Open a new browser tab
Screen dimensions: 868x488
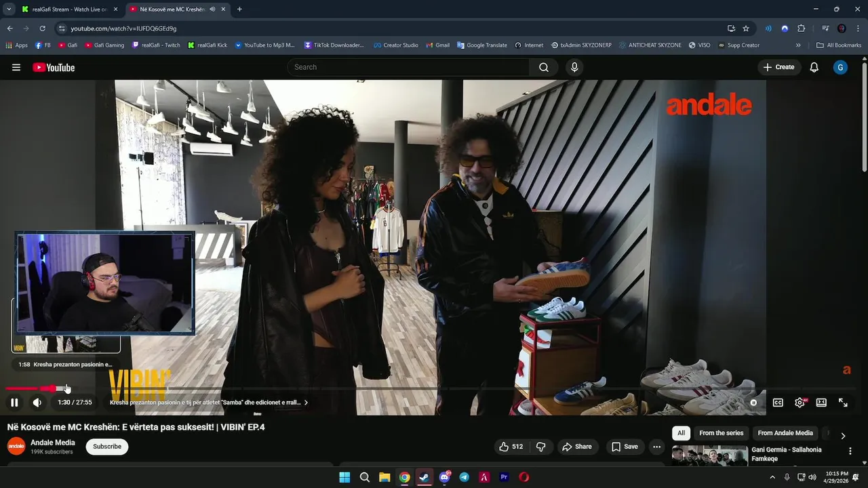click(x=239, y=9)
